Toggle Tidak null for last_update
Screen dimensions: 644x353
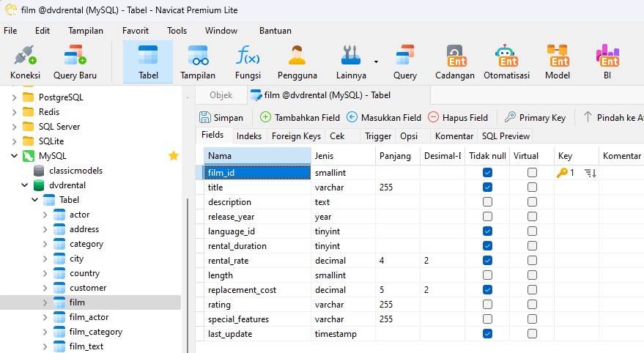[487, 334]
